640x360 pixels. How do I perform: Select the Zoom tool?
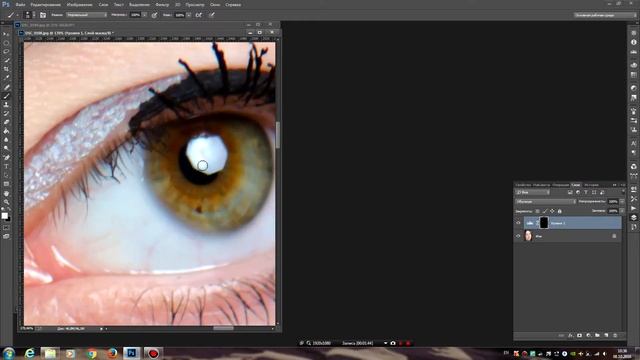6,202
